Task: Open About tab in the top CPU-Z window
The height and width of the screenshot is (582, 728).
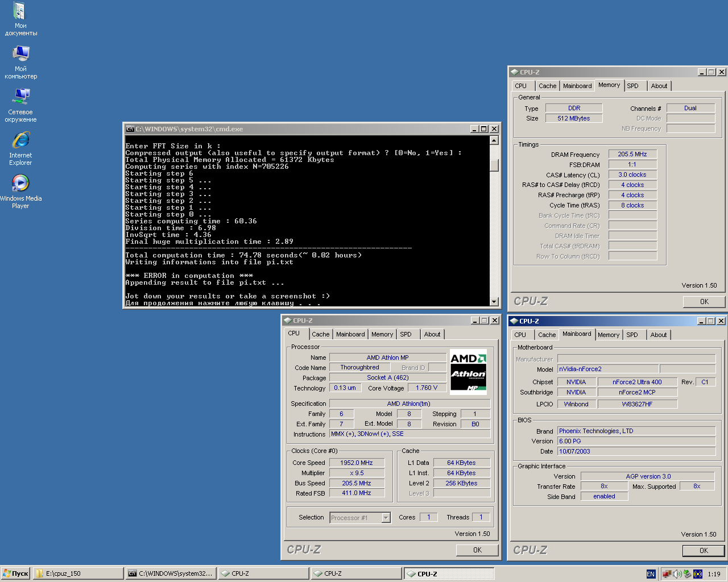Action: pos(659,86)
